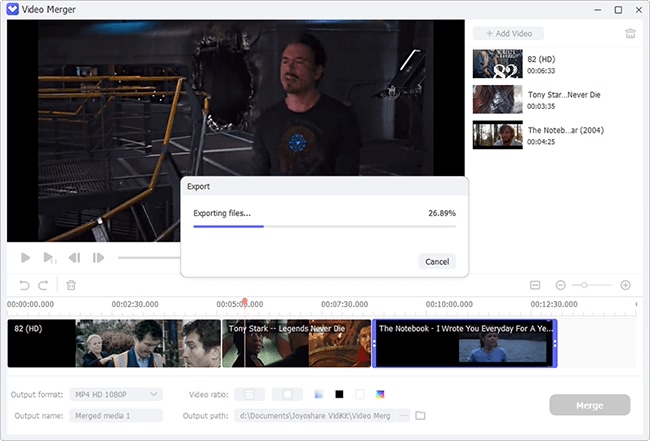The width and height of the screenshot is (650, 441).
Task: Click the Video Merger app logo icon
Action: tap(13, 9)
